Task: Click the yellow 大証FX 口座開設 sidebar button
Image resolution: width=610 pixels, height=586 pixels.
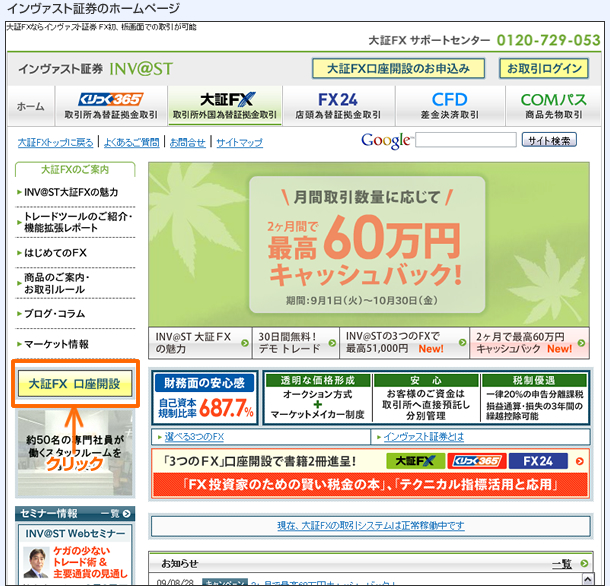Action: (75, 384)
